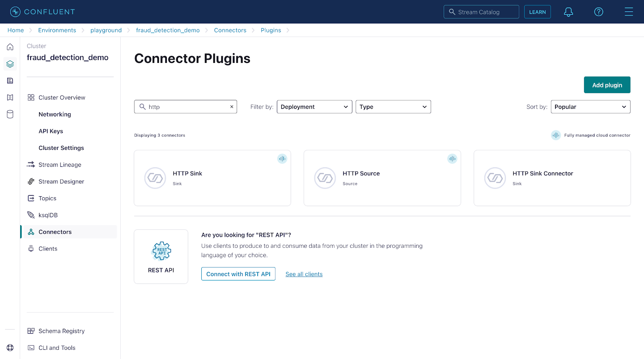Image resolution: width=644 pixels, height=359 pixels.
Task: Open the Sort by Popular dropdown
Action: [590, 107]
